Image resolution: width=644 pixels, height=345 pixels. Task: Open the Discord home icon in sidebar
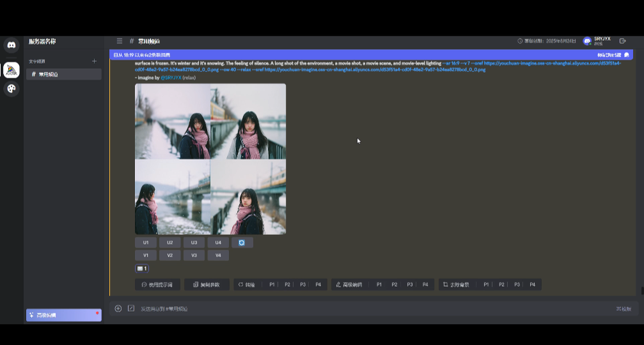tap(12, 45)
